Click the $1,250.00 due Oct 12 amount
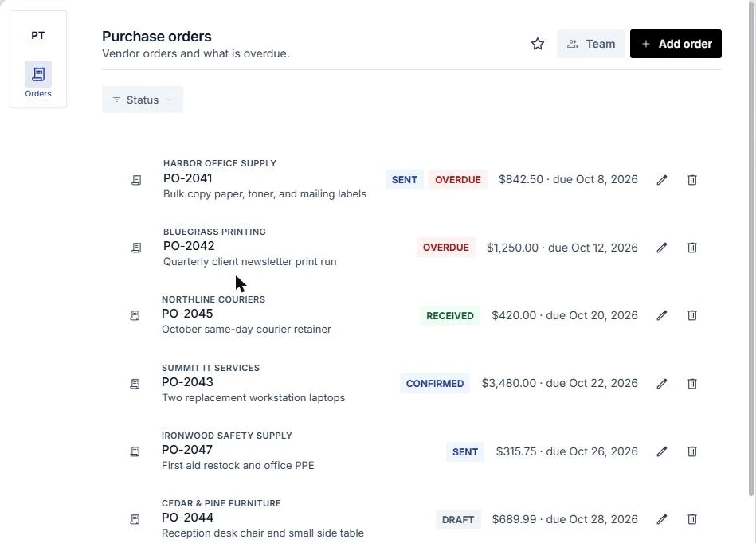The width and height of the screenshot is (756, 543). [x=562, y=248]
